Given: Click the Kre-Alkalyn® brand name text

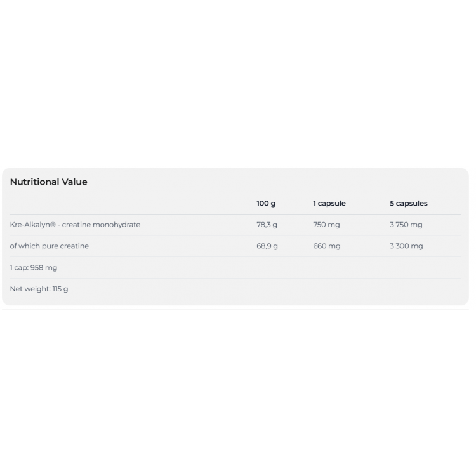Looking at the screenshot, I should pyautogui.click(x=29, y=225).
